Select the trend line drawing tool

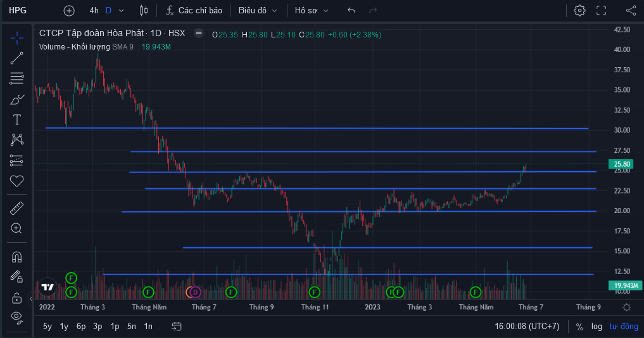17,58
